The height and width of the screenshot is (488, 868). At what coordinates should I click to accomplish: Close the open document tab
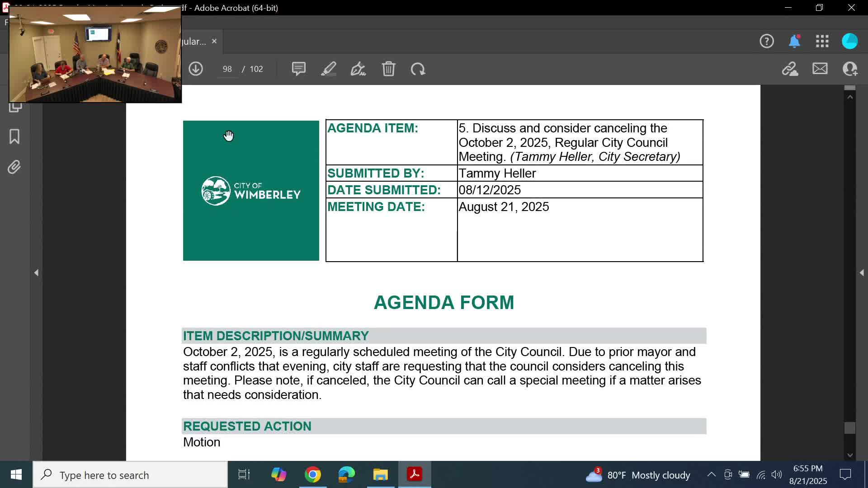(x=214, y=41)
